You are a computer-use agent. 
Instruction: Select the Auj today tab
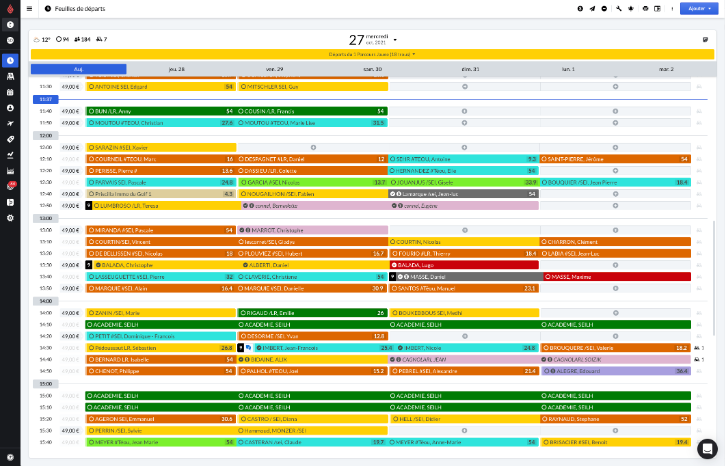pos(78,69)
